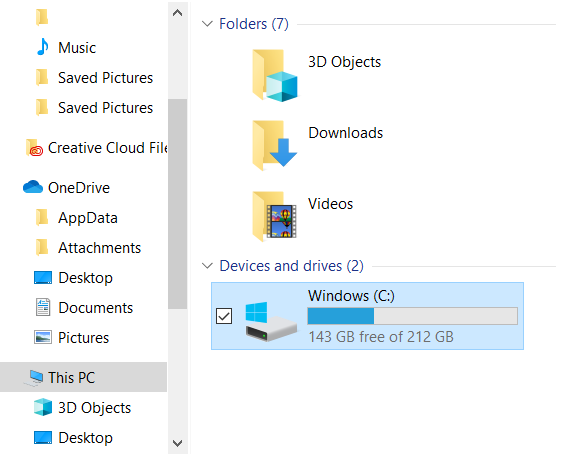Click the Pictures icon under OneDrive

point(43,337)
